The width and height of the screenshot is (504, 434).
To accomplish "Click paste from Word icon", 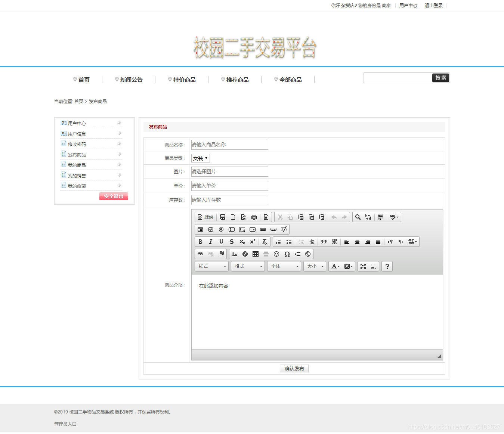I will (x=322, y=217).
